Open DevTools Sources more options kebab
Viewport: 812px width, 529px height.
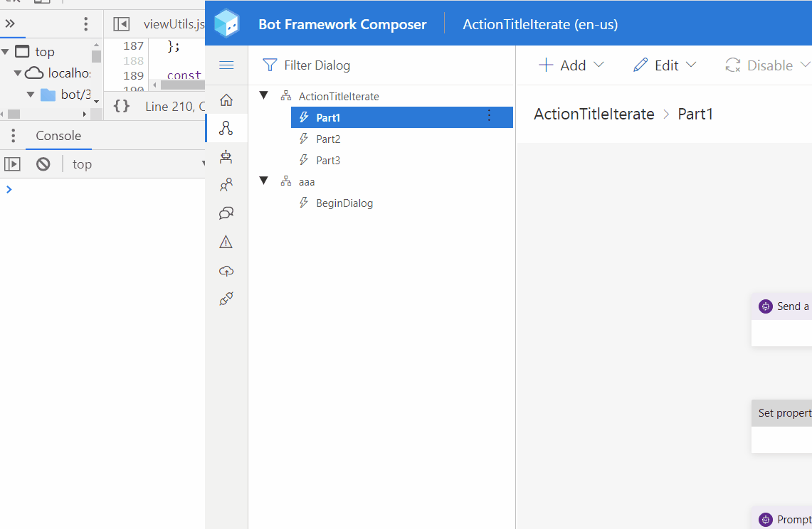pos(86,23)
